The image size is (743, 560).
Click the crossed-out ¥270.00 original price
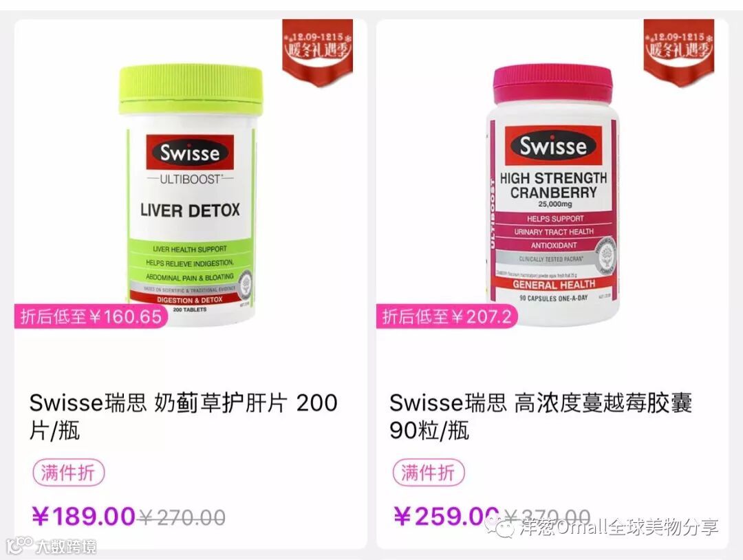coord(182,517)
